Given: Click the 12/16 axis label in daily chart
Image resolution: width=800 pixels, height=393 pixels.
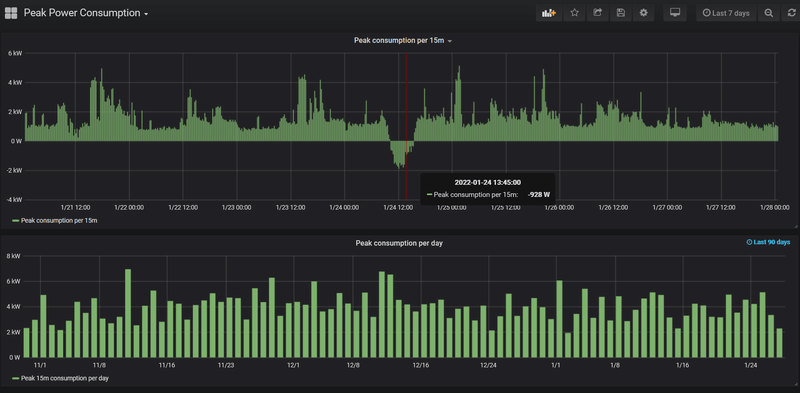Looking at the screenshot, I should click(421, 365).
